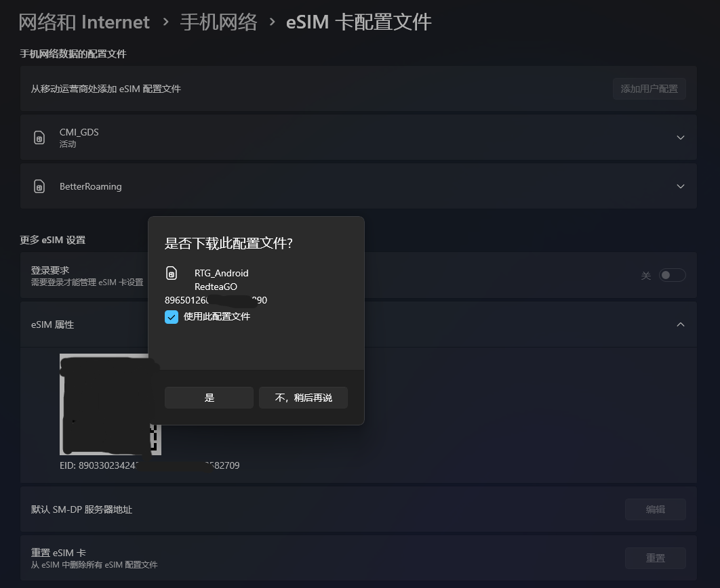720x588 pixels.
Task: Go back to 网络和 Internet breadcrumb
Action: click(x=84, y=22)
